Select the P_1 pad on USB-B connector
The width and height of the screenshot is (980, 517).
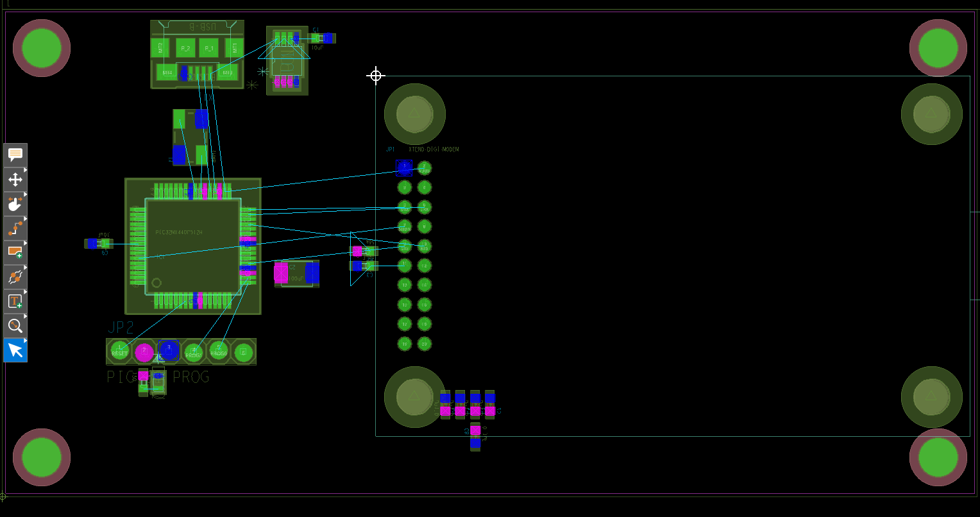click(208, 48)
